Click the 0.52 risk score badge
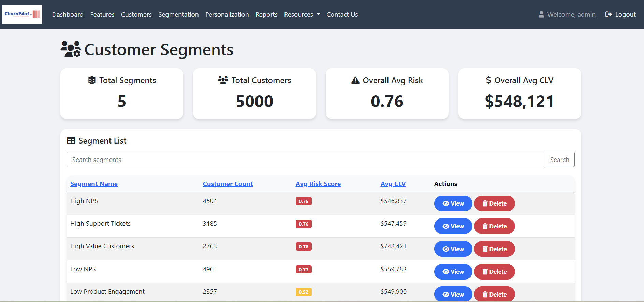Screen dimensions: 644x302 point(303,292)
